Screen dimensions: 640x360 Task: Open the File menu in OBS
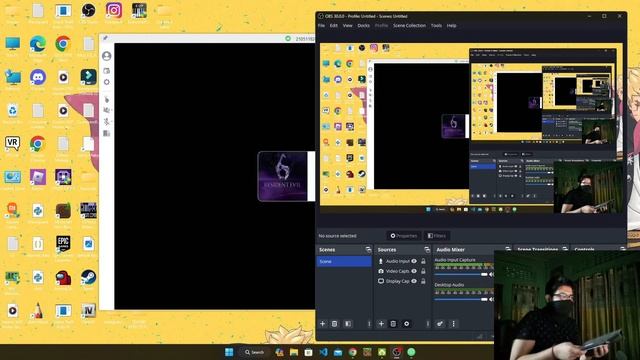[x=322, y=25]
